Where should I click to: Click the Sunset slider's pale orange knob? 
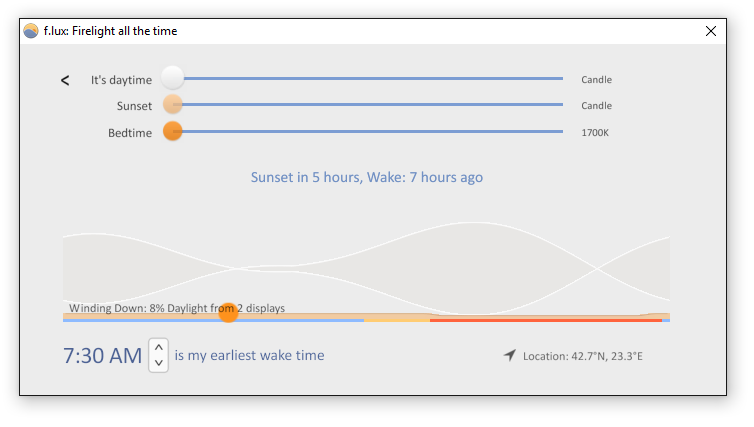173,104
